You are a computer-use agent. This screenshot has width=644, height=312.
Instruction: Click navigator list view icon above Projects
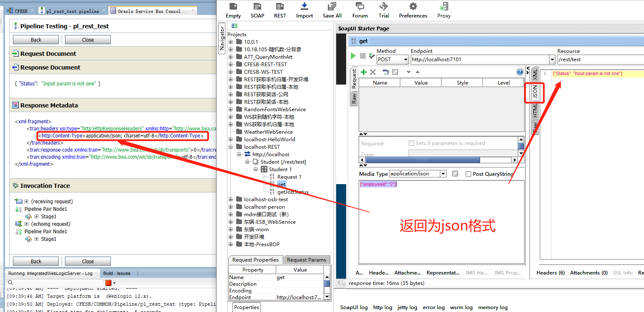[235, 26]
